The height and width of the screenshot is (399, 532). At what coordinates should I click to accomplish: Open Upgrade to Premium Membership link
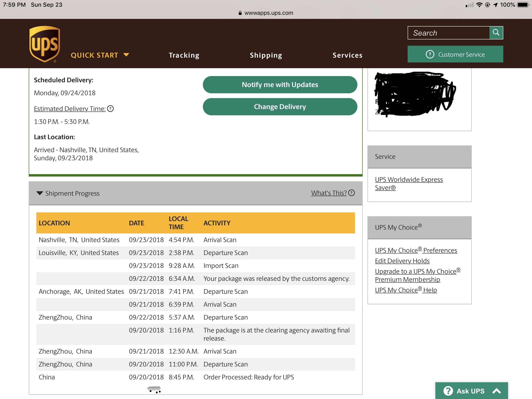click(417, 275)
